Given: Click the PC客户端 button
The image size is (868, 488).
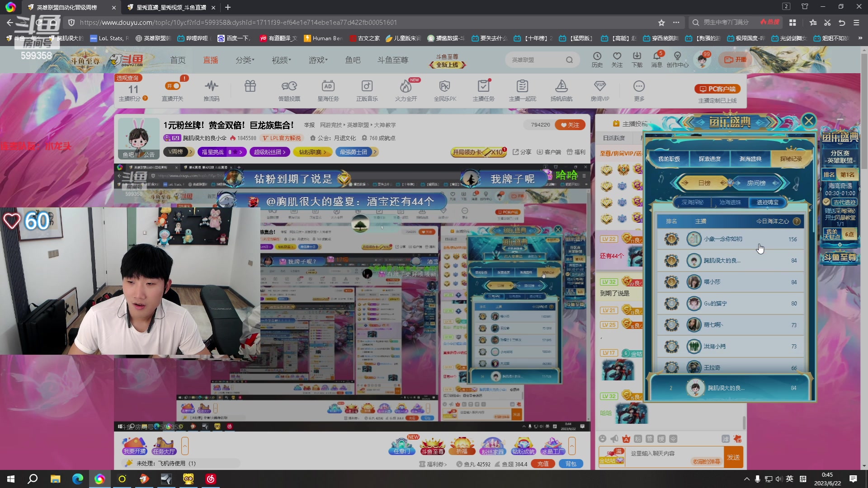Looking at the screenshot, I should point(717,89).
